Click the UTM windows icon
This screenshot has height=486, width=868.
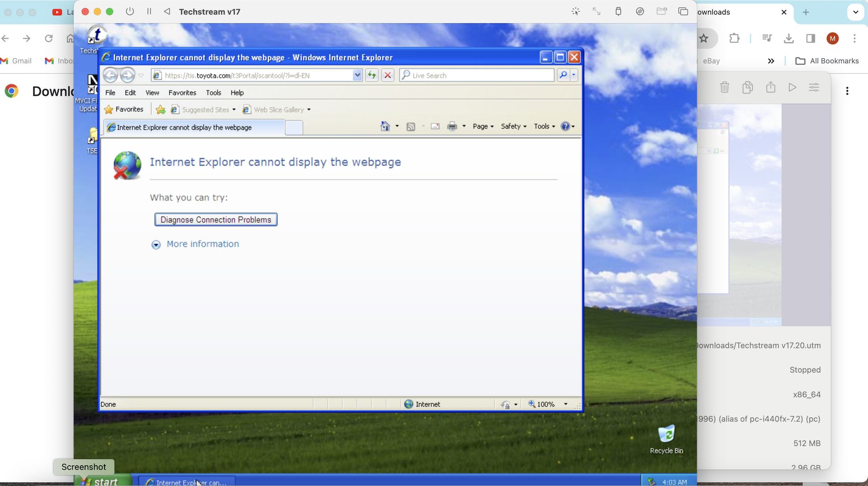(683, 11)
